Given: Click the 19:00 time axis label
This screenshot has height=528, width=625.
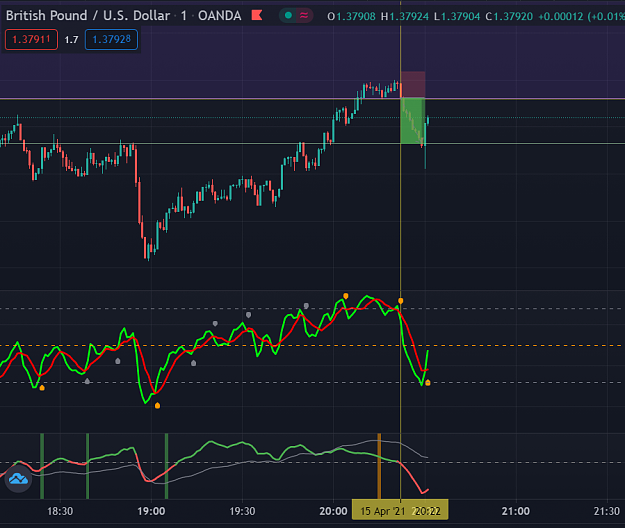Looking at the screenshot, I should (151, 511).
